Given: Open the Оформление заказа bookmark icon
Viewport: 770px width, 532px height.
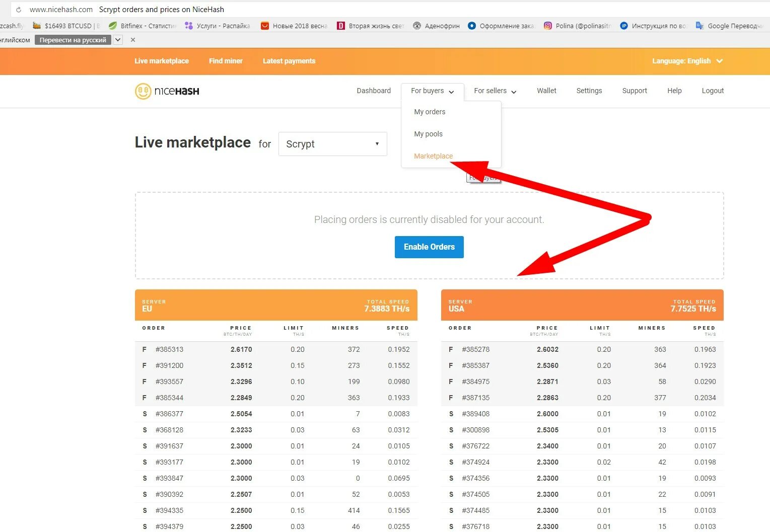Looking at the screenshot, I should pyautogui.click(x=472, y=26).
